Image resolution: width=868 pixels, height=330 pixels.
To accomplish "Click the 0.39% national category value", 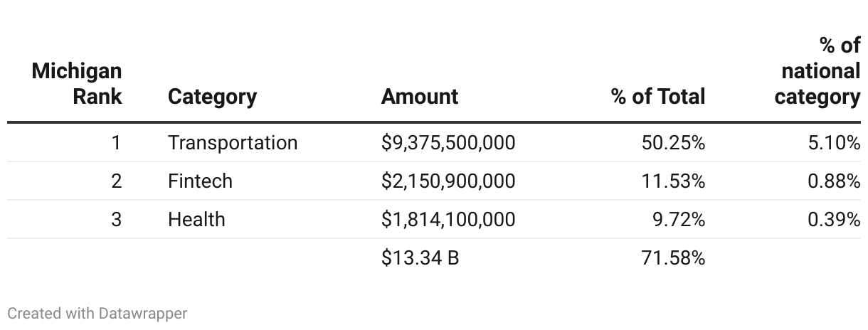I will pos(834,220).
